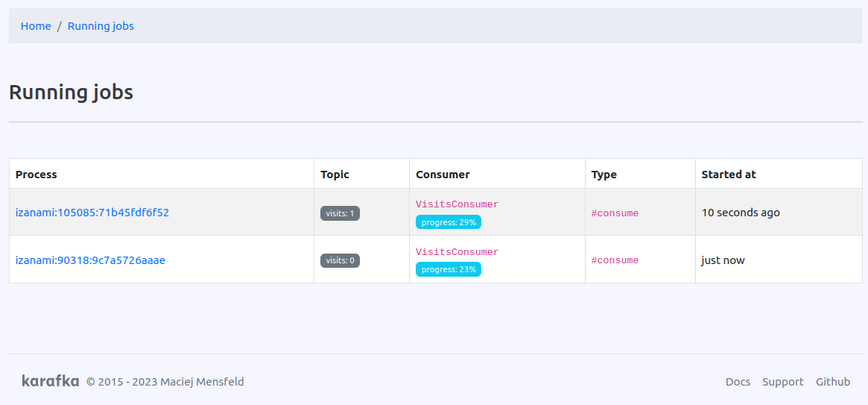This screenshot has width=868, height=405.
Task: Click the Home breadcrumb link
Action: click(36, 26)
